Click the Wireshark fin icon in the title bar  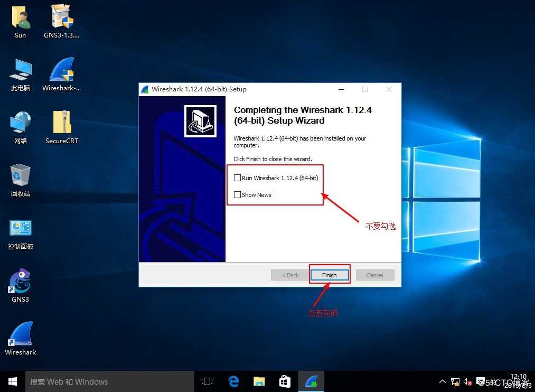(145, 89)
